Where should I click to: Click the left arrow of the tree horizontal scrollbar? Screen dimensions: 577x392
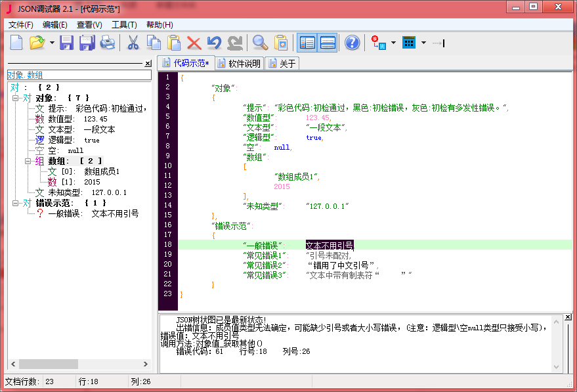click(x=13, y=364)
